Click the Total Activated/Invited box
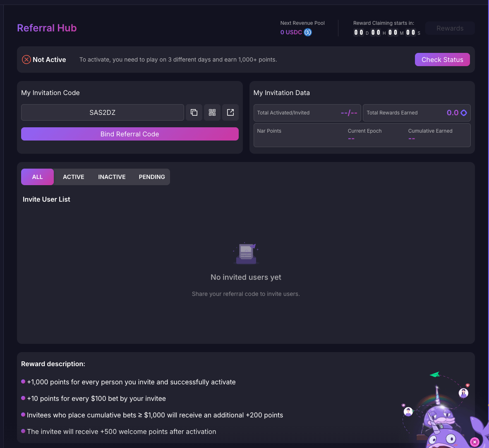The height and width of the screenshot is (448, 489). point(307,113)
